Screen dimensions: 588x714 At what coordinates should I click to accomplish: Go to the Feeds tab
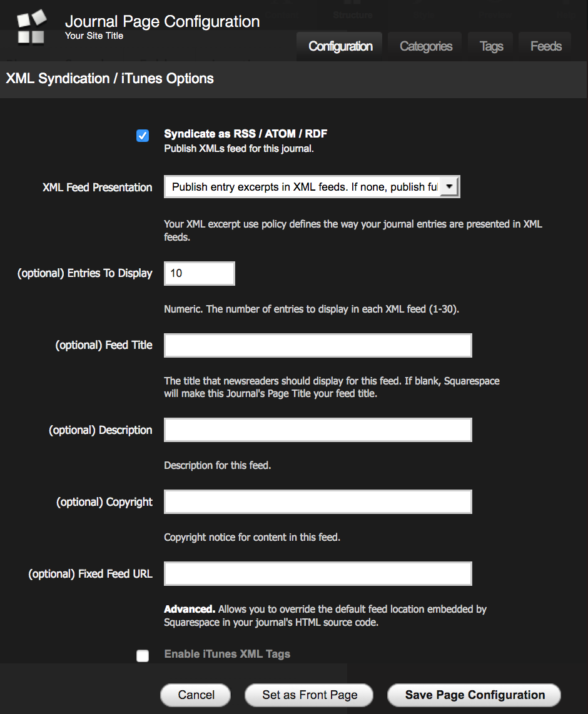[545, 46]
